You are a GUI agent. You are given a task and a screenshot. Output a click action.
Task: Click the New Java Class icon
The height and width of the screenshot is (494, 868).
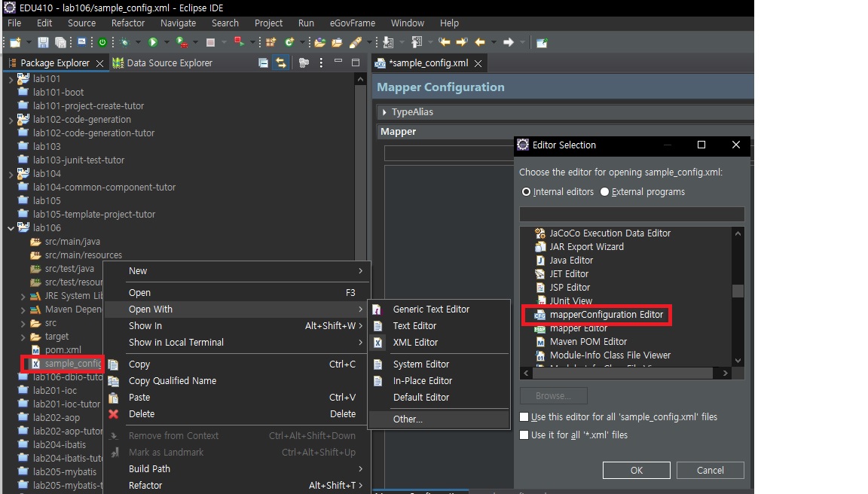289,43
